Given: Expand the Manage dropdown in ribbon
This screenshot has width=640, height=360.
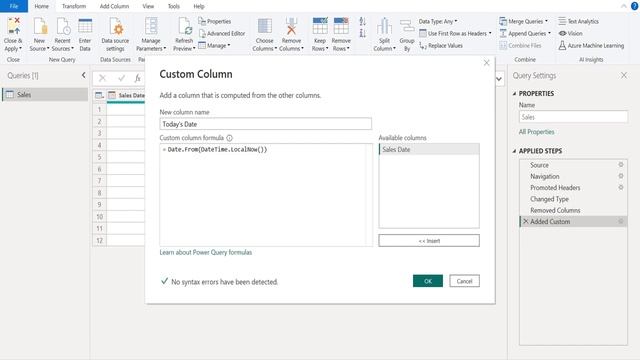Looking at the screenshot, I should [x=214, y=45].
